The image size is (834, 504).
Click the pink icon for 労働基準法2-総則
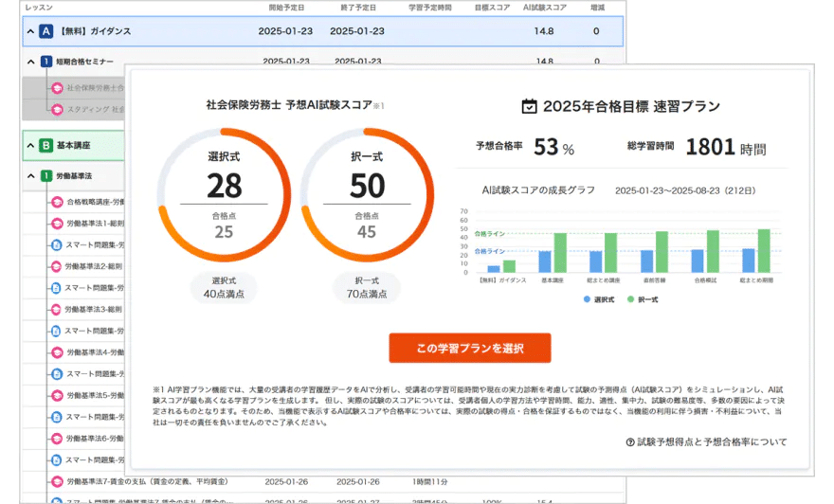(56, 266)
